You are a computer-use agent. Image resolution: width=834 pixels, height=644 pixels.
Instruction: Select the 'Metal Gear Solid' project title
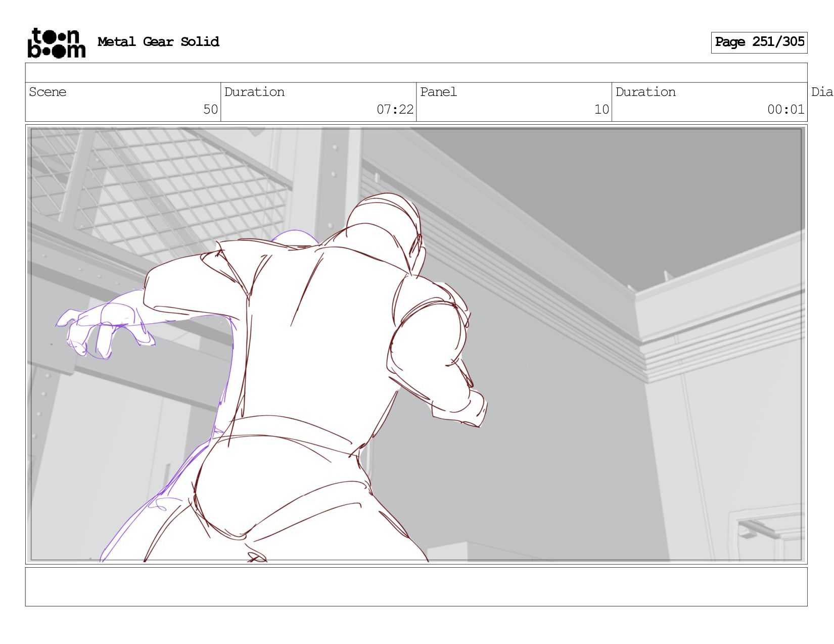(158, 41)
